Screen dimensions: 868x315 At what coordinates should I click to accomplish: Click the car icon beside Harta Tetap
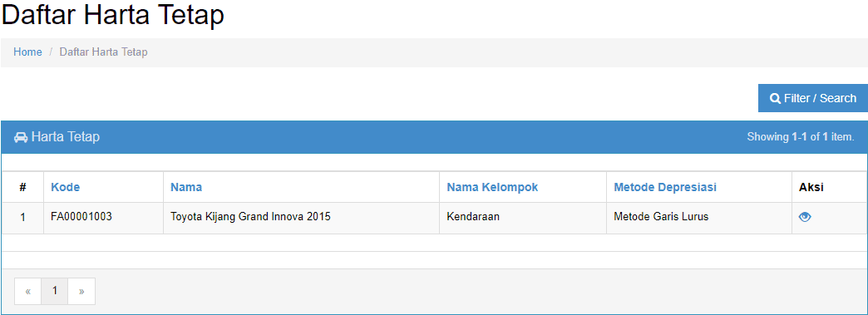(x=21, y=137)
